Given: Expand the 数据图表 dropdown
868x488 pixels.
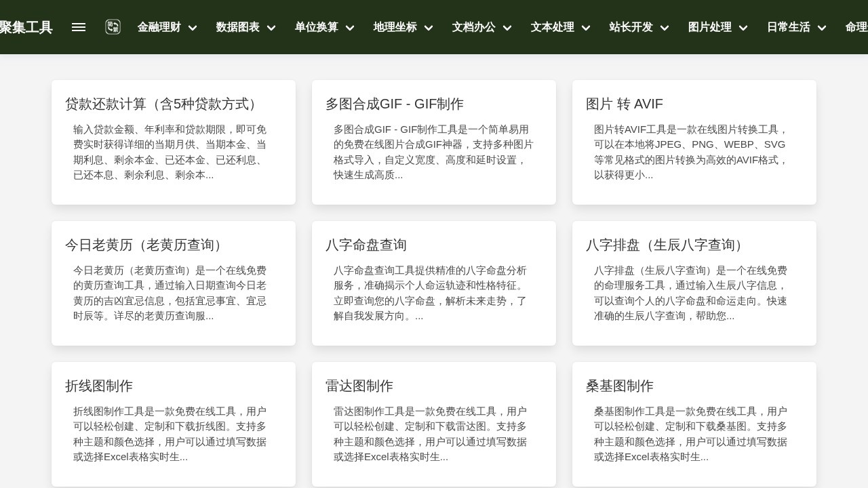Looking at the screenshot, I should tap(245, 28).
